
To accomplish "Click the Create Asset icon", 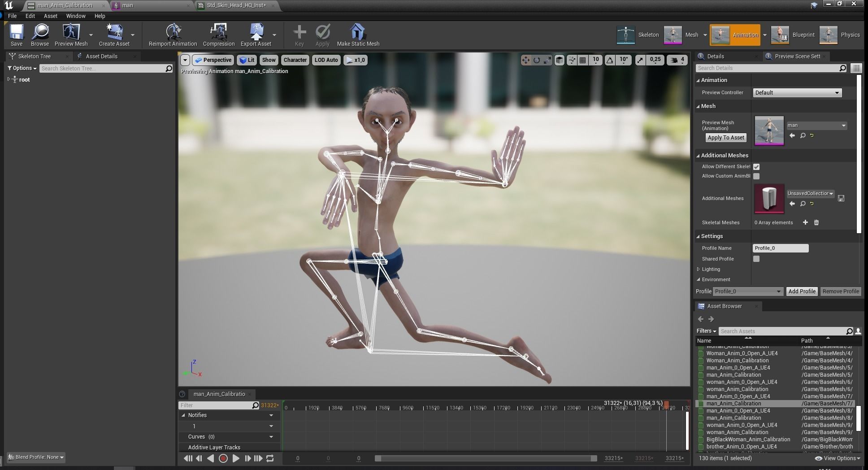I will coord(114,35).
